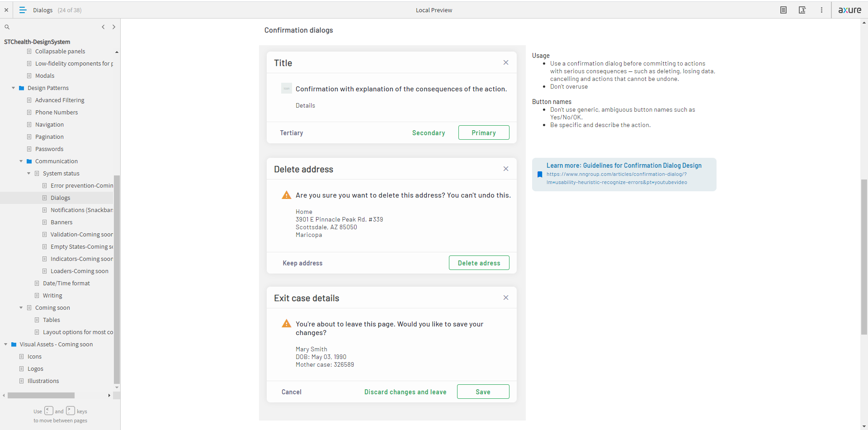This screenshot has height=430, width=868.
Task: Open the Guidelines for Confirmation Dialog Design link
Action: [x=623, y=165]
